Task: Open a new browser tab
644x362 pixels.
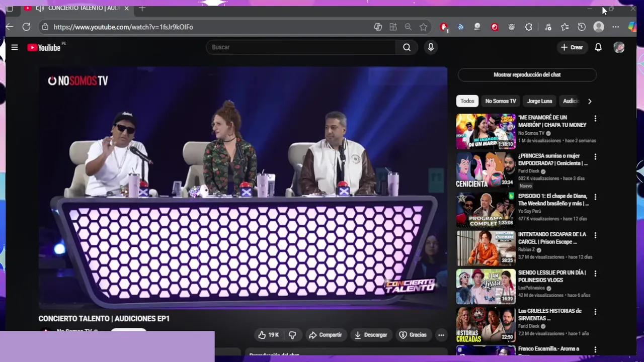Action: tap(142, 9)
